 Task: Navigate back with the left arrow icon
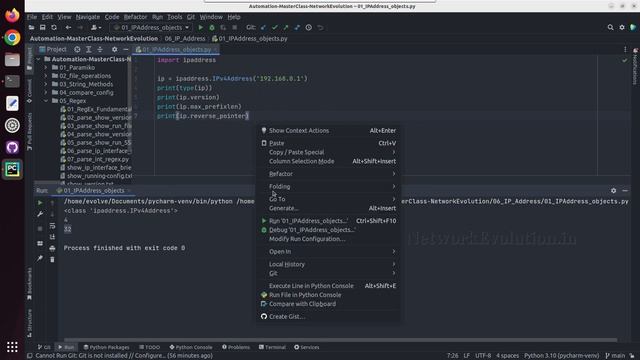coord(68,27)
